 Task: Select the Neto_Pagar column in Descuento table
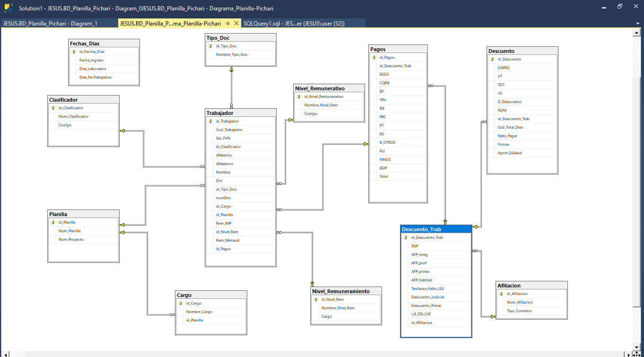point(507,136)
